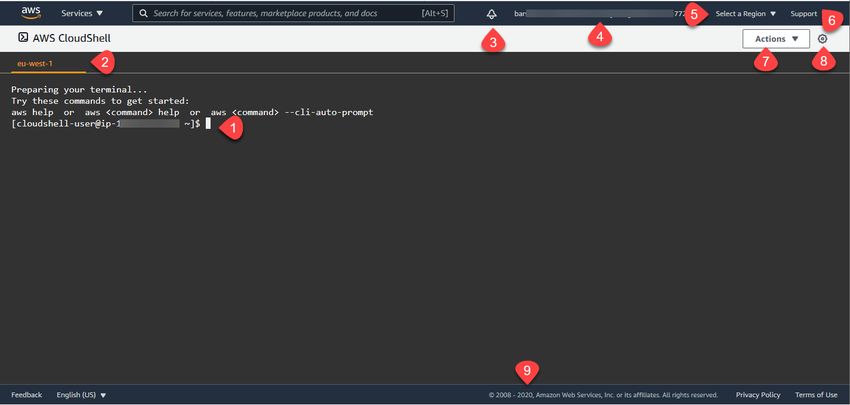This screenshot has width=850, height=405.
Task: Open the CloudShell Actions dropdown
Action: (776, 39)
